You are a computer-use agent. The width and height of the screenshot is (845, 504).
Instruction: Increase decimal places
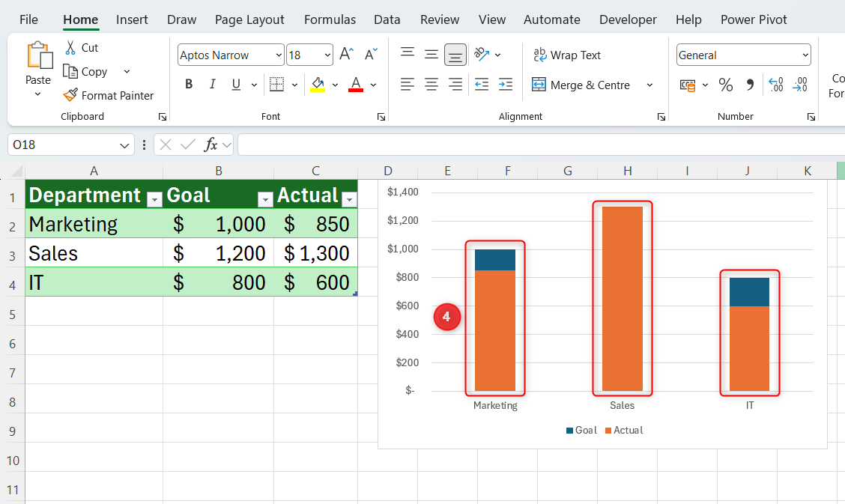point(776,85)
